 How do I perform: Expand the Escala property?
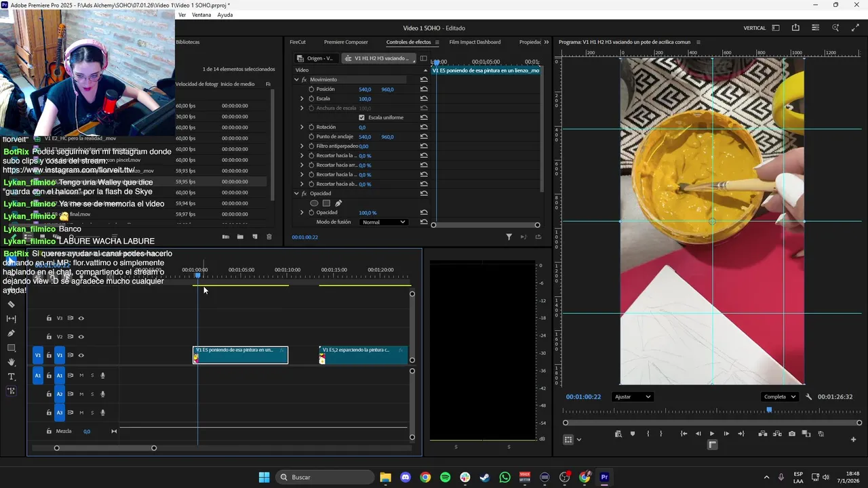[x=302, y=98]
